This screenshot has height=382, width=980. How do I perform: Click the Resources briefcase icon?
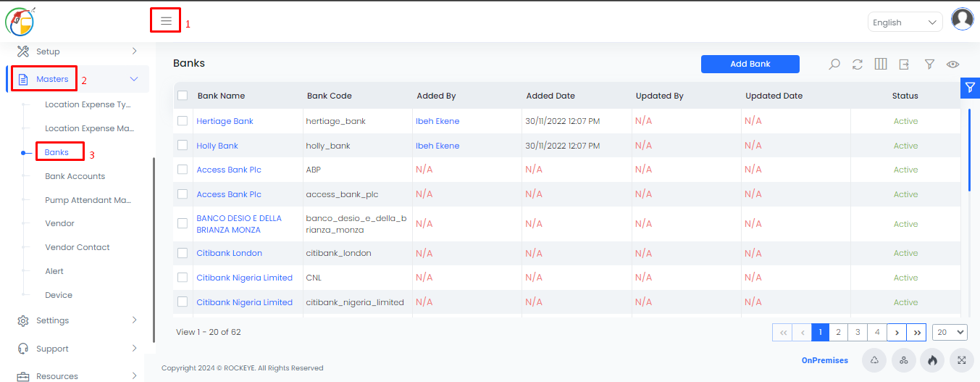[x=23, y=376]
